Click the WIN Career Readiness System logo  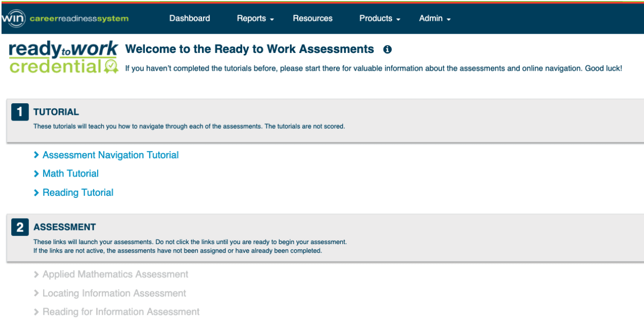(65, 19)
